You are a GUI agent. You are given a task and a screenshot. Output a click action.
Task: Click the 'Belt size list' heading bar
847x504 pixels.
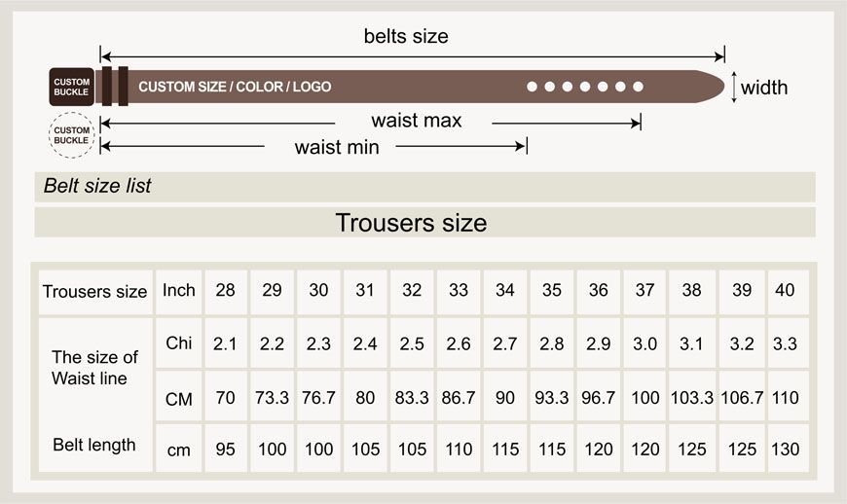[425, 187]
